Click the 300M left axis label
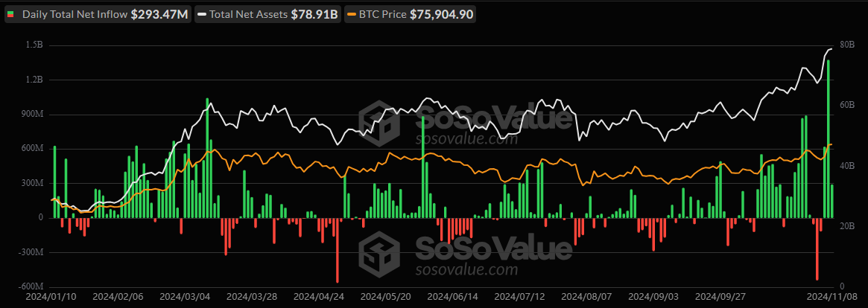This screenshot has width=868, height=308. click(32, 183)
